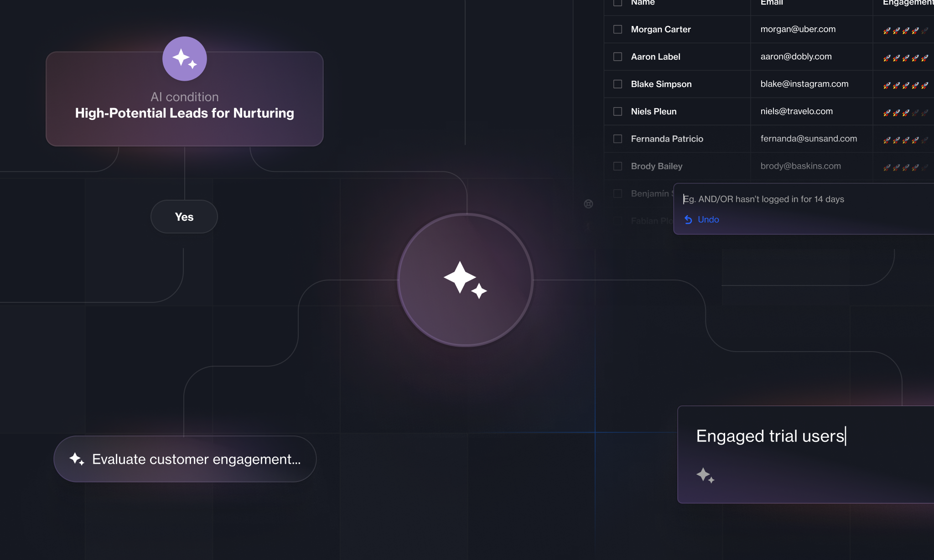Screen dimensions: 934x560
Task: Check the Fernanda Patricio row checkbox
Action: (617, 139)
